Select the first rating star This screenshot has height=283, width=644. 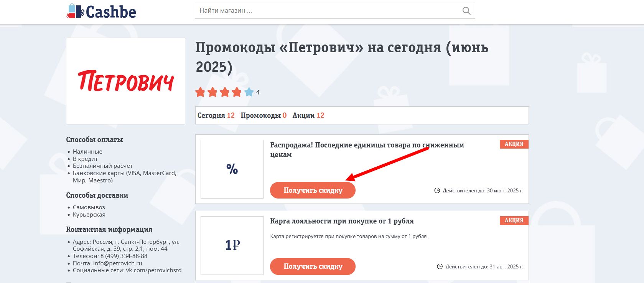point(200,92)
